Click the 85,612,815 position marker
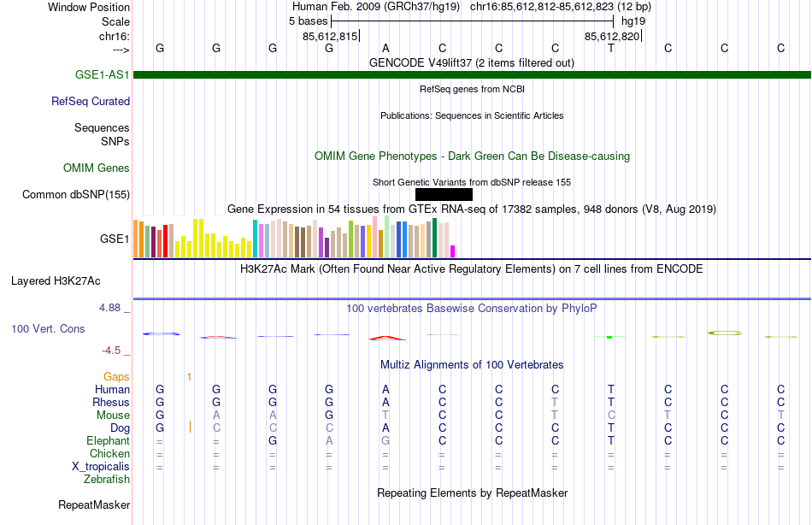This screenshot has width=812, height=525. point(330,36)
